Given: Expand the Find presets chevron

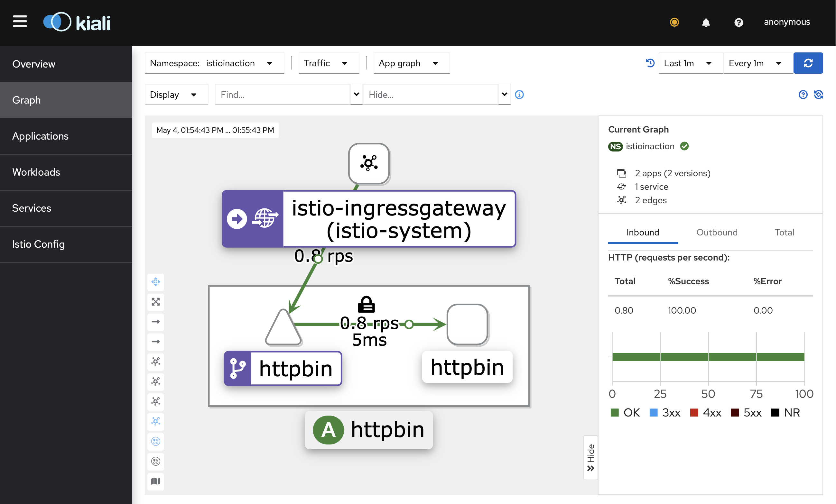Looking at the screenshot, I should [x=356, y=94].
